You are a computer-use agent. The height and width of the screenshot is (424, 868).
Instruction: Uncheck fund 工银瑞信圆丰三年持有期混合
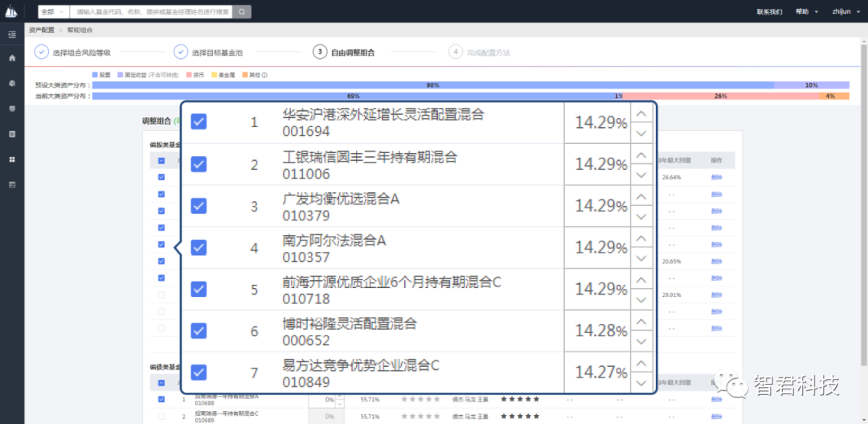click(x=199, y=164)
